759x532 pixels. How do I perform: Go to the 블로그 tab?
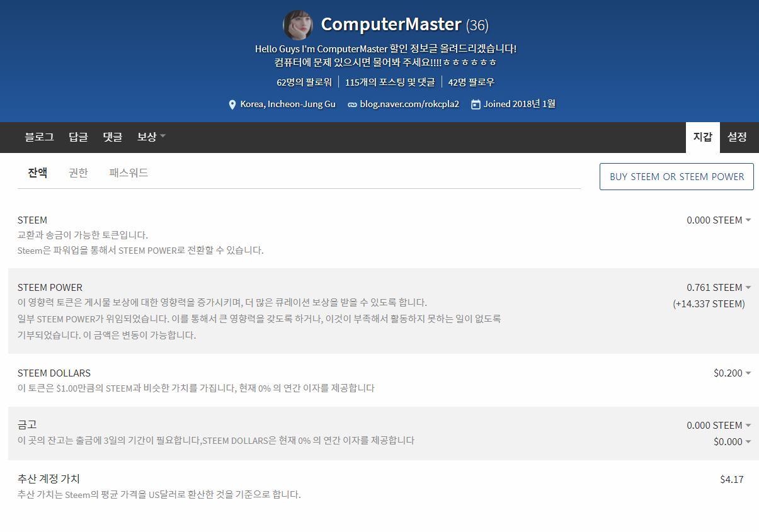coord(39,137)
